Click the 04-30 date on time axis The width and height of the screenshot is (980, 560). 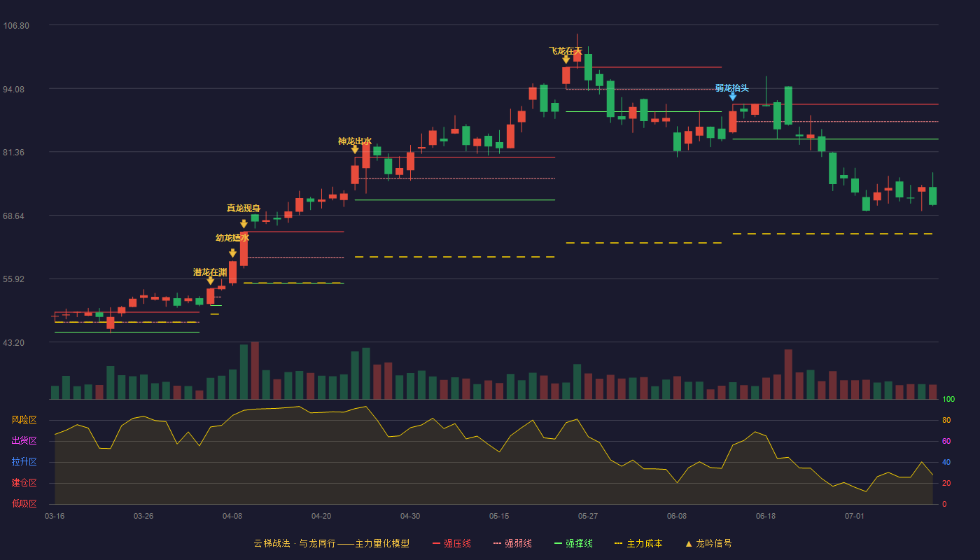click(x=410, y=516)
